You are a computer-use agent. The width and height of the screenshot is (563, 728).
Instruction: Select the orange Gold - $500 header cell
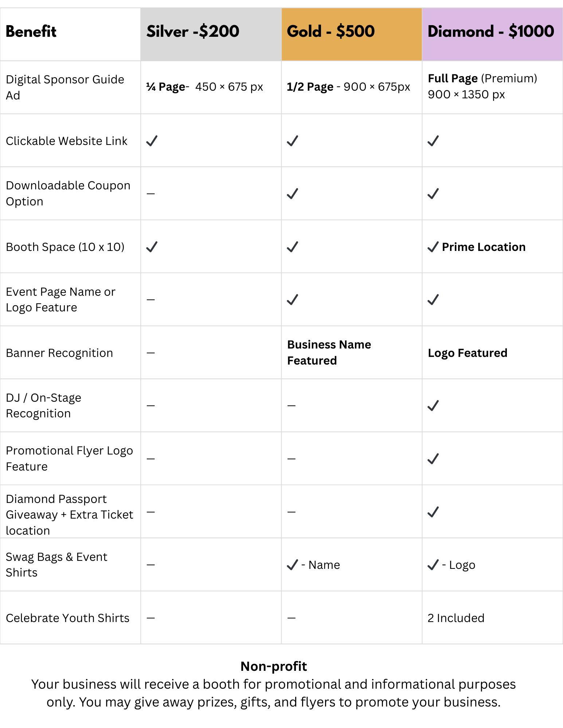click(351, 34)
